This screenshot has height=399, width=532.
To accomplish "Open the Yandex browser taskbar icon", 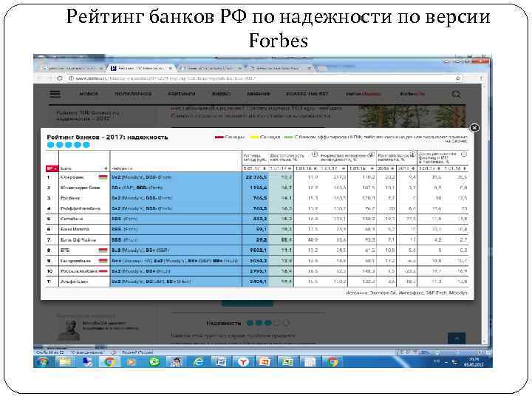I will pos(242,362).
